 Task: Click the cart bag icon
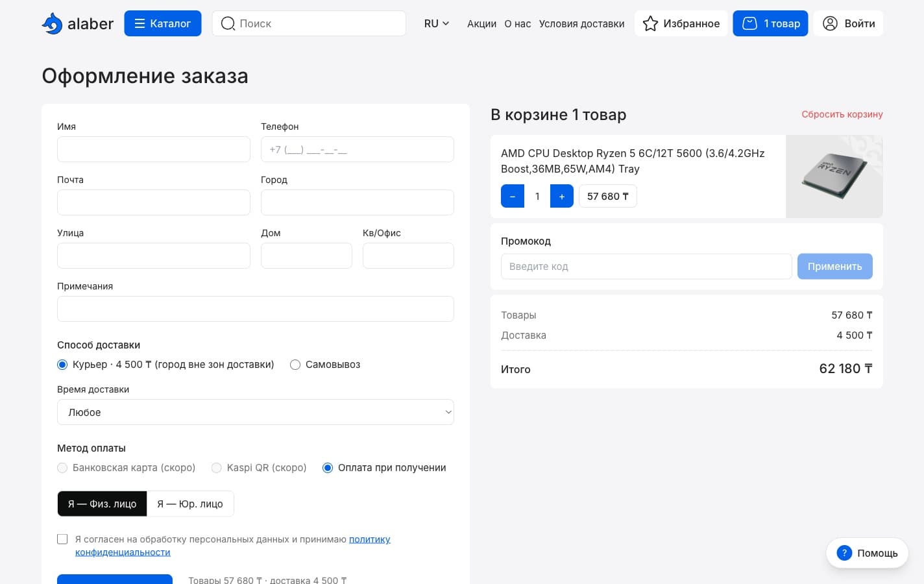pos(749,23)
